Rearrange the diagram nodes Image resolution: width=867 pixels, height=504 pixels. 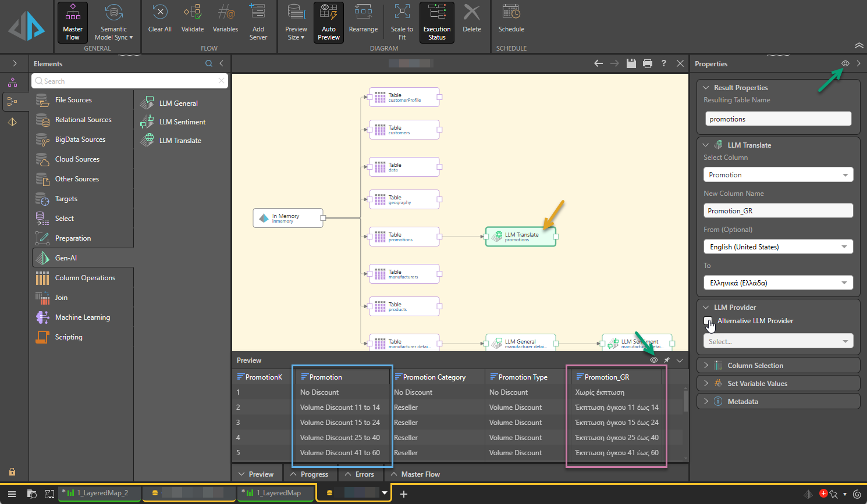tap(363, 19)
